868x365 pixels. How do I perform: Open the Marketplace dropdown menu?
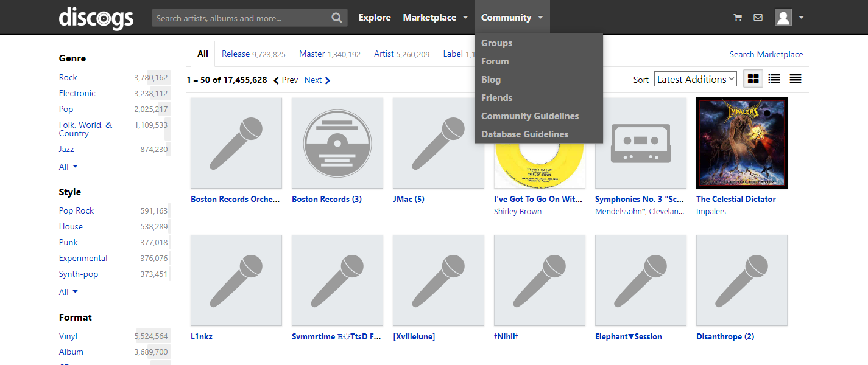[435, 18]
